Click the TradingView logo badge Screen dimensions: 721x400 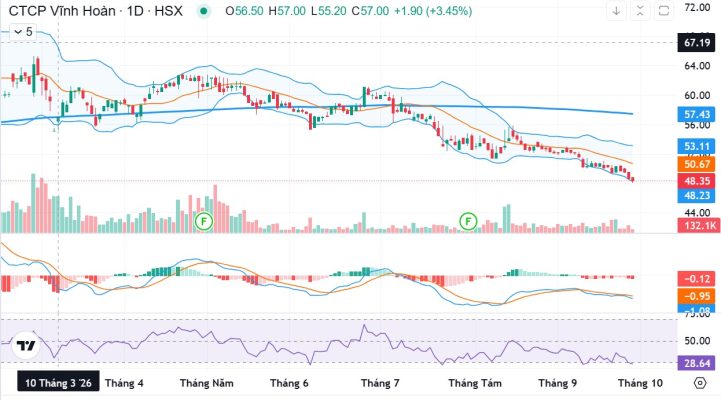[x=25, y=345]
